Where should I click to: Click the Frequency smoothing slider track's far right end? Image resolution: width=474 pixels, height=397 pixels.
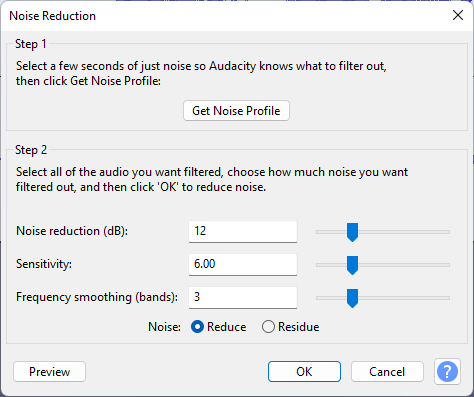[448, 298]
